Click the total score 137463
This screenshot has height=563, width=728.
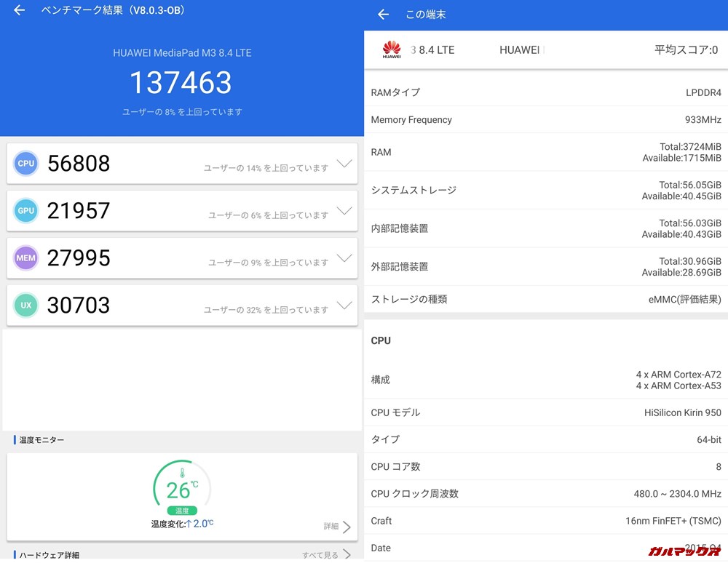[x=180, y=83]
